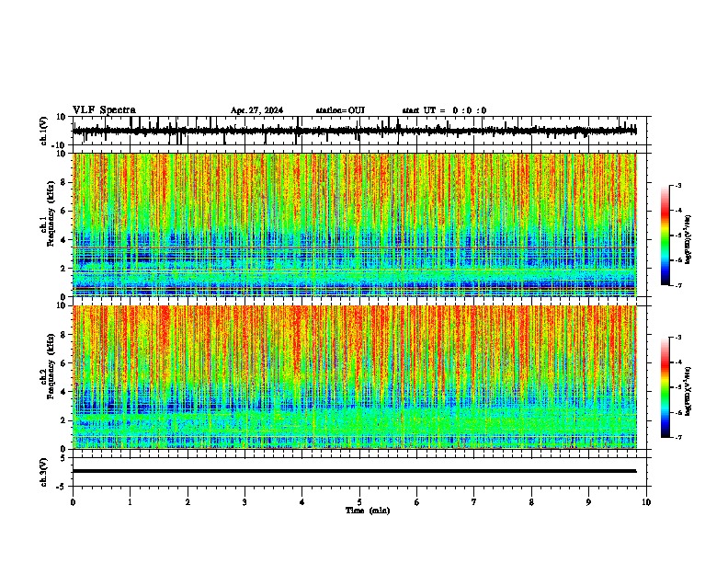Click the "ch.1(V)" waveform axis label
The height and width of the screenshot is (563, 728).
click(x=44, y=131)
